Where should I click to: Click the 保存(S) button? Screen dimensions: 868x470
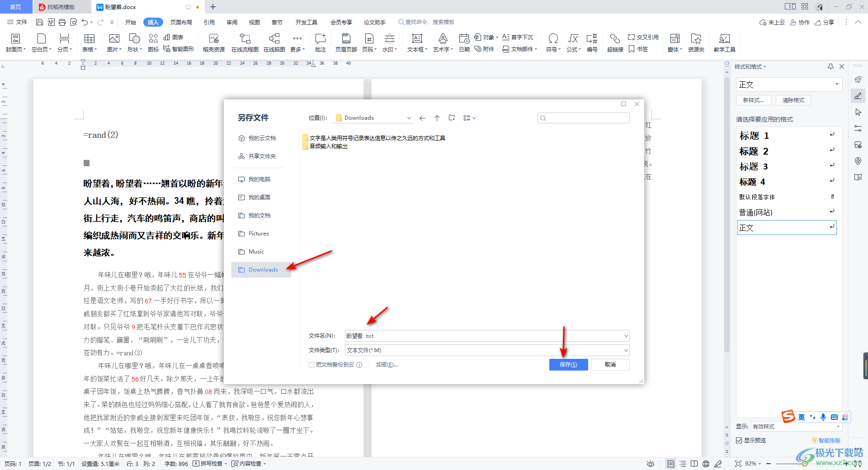[568, 365]
